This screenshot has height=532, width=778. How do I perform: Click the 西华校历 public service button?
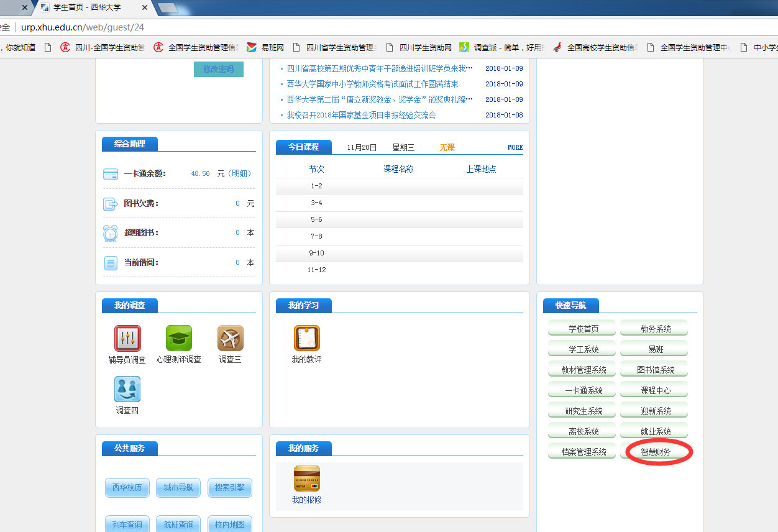(127, 488)
